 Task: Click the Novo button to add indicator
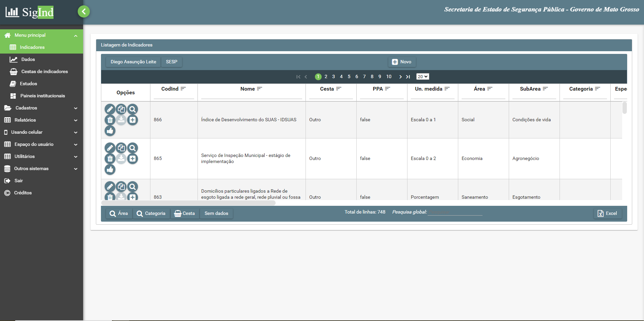(402, 62)
